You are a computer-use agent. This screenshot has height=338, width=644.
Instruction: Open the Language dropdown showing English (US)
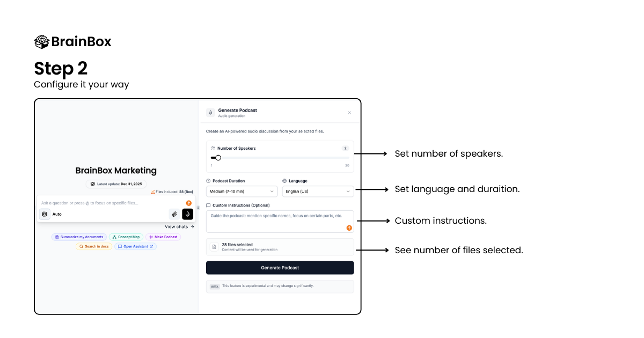(318, 191)
